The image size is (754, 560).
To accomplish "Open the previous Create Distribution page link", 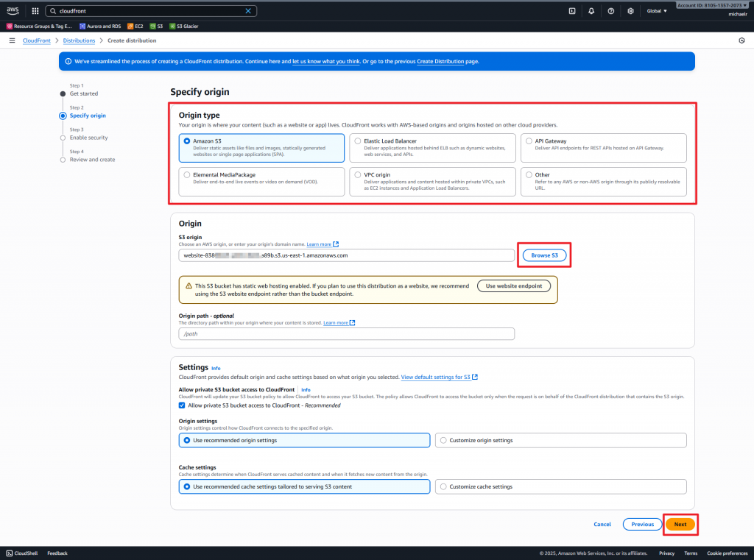I will (440, 61).
